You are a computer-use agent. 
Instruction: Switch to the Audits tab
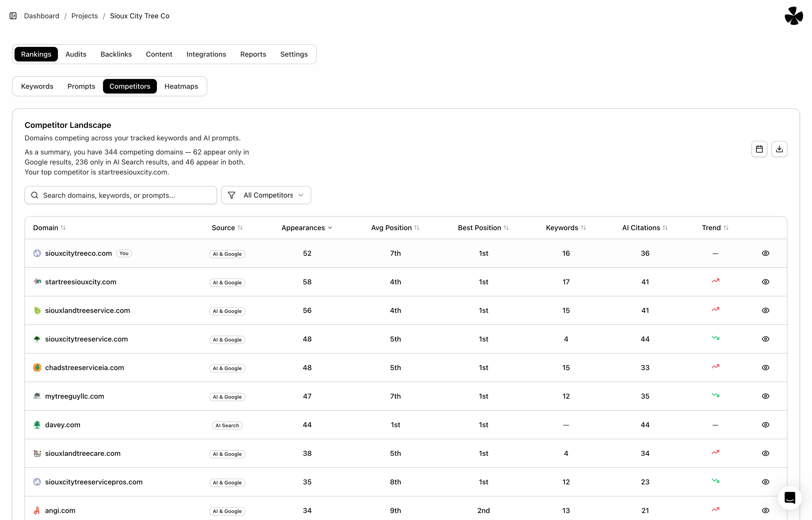click(76, 54)
